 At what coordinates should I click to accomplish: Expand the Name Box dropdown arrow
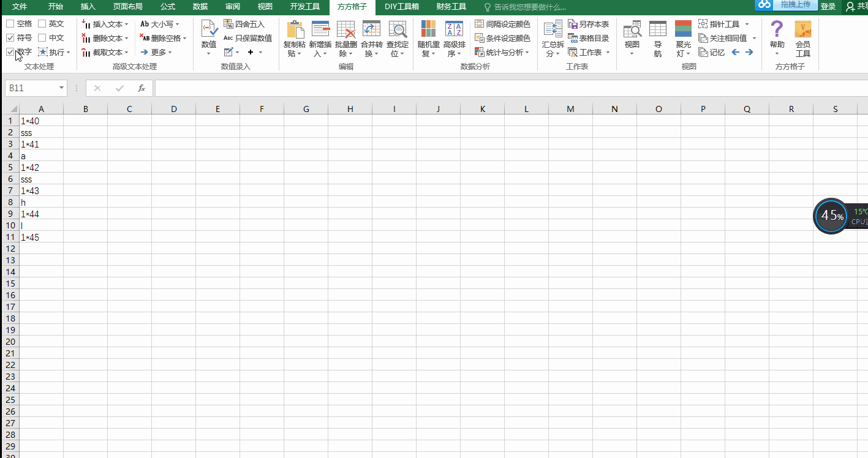61,88
